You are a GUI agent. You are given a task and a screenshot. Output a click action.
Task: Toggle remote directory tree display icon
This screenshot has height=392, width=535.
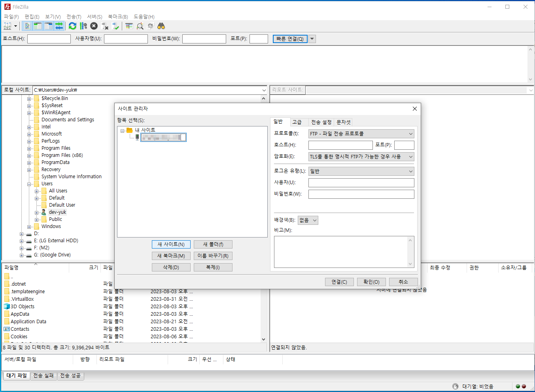(x=48, y=26)
